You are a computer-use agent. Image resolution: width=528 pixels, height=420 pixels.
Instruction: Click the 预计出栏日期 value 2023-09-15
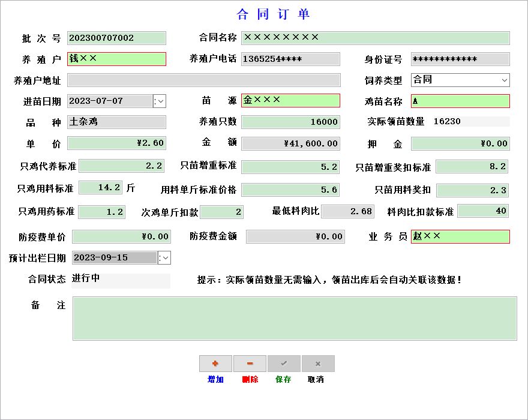coord(101,258)
